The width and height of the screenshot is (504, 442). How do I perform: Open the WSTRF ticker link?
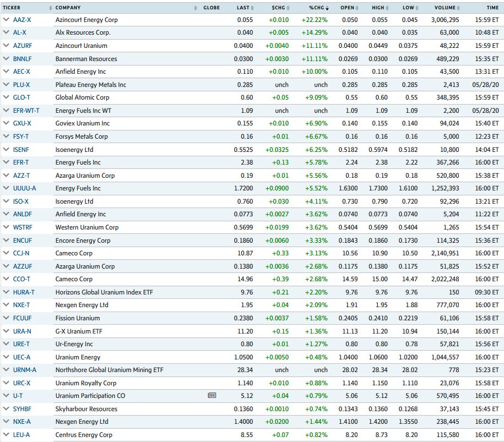click(23, 227)
